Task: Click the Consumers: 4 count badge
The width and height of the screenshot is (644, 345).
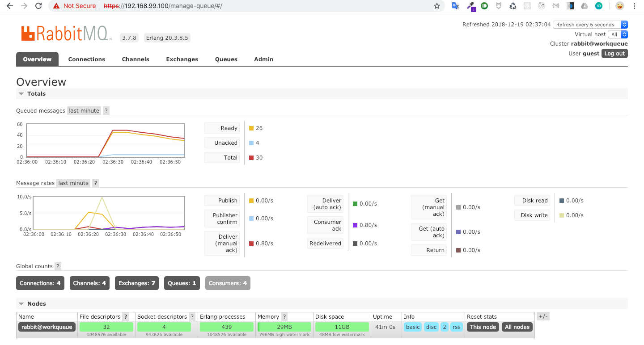Action: click(228, 283)
